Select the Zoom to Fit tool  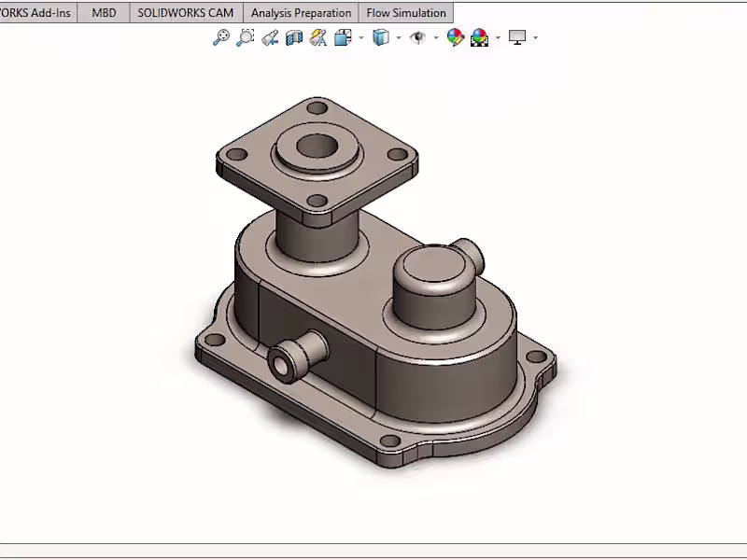click(220, 37)
